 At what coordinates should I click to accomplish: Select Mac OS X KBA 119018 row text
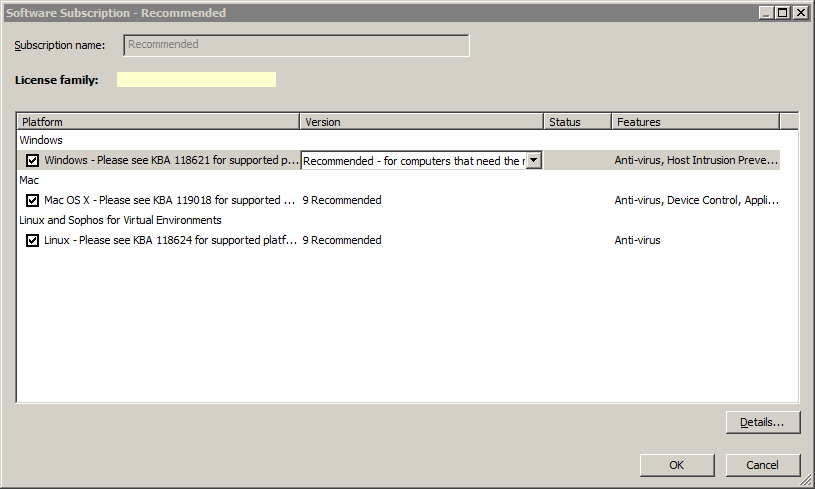[x=170, y=200]
